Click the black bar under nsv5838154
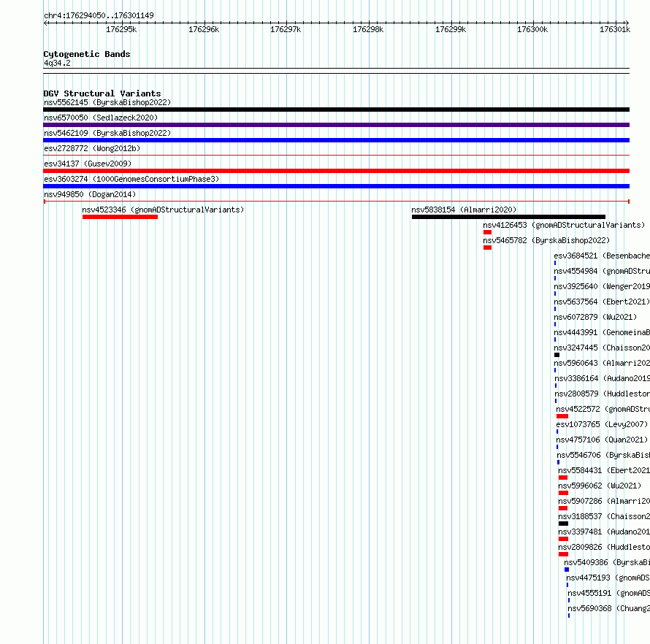 coord(508,217)
